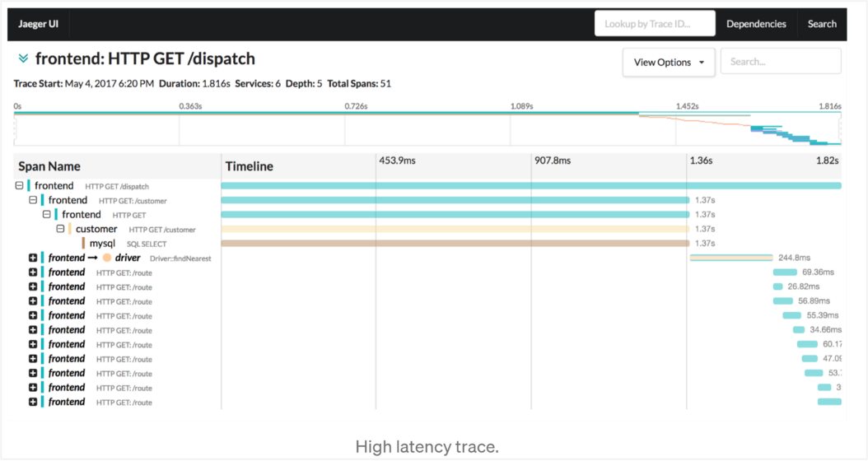Image resolution: width=868 pixels, height=461 pixels.
Task: Collapse the frontend HTTP GET: /customer span
Action: tap(33, 200)
